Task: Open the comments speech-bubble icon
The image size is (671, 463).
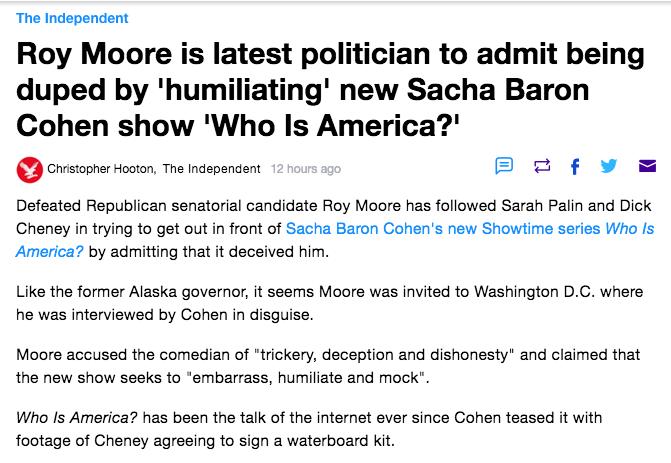Action: 504,166
